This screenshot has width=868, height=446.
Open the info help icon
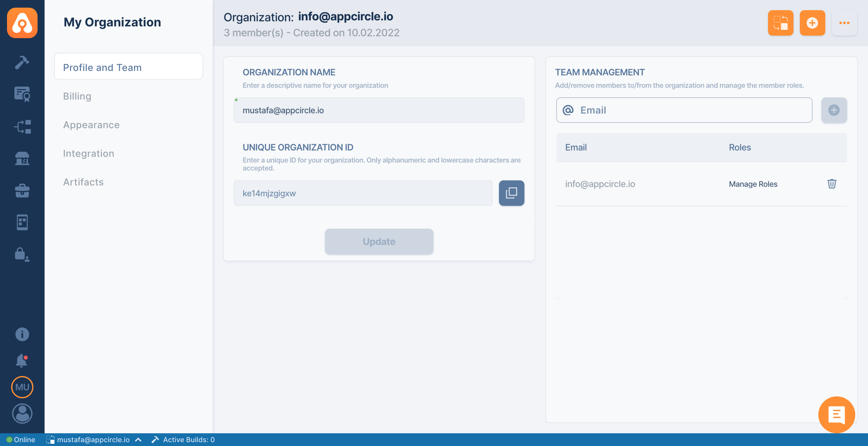click(22, 334)
